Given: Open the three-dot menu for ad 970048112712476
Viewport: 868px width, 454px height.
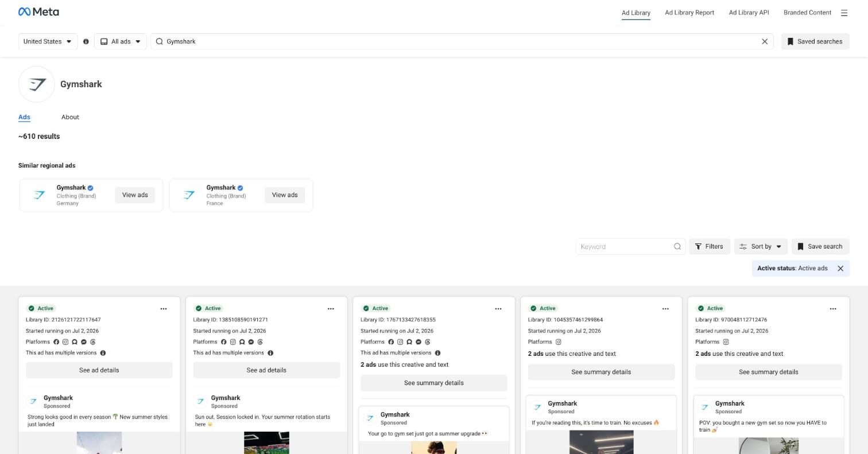Looking at the screenshot, I should 833,309.
